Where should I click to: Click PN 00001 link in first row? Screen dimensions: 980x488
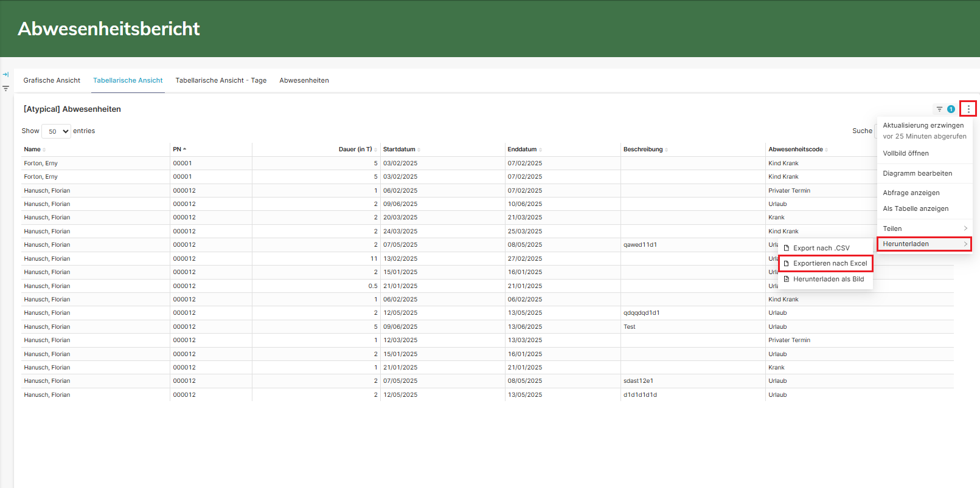182,163
